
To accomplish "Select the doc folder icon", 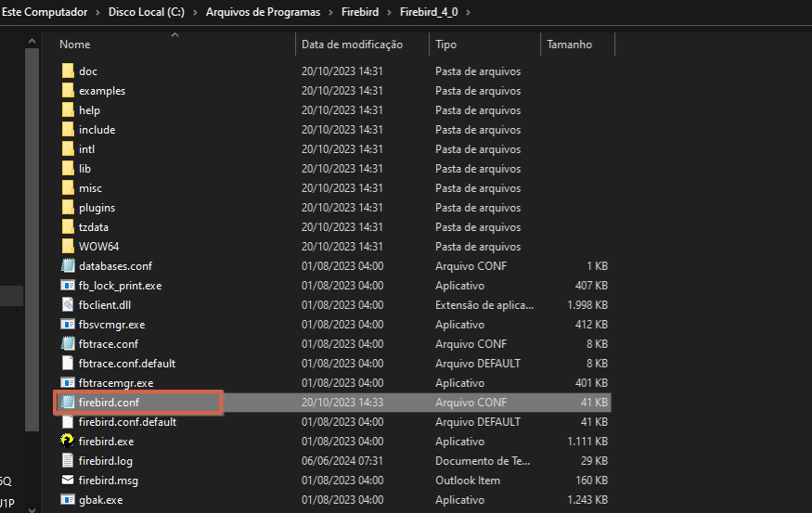I will click(68, 71).
